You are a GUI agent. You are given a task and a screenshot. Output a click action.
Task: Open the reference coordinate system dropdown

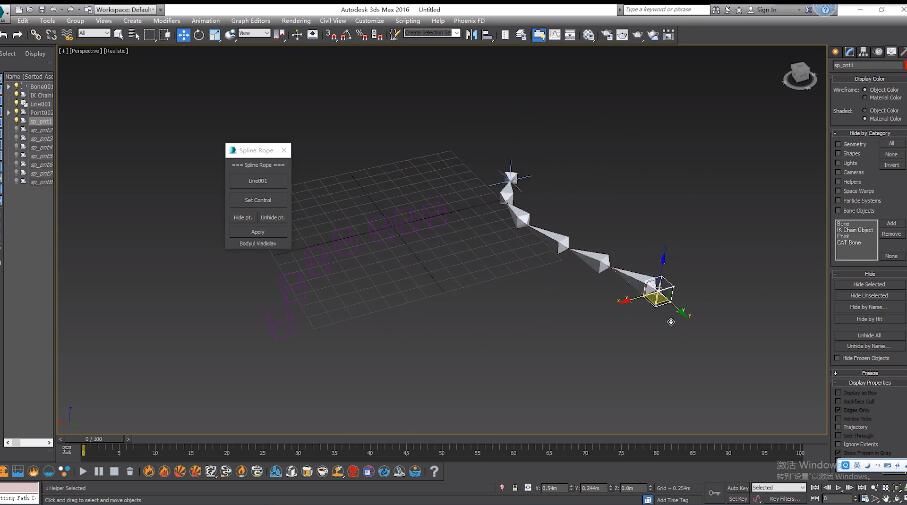[255, 33]
